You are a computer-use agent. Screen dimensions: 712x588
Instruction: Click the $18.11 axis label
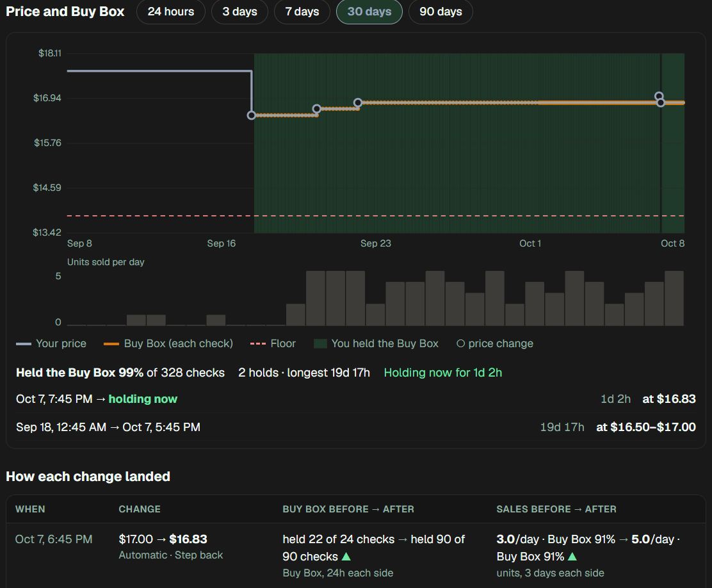(x=49, y=53)
